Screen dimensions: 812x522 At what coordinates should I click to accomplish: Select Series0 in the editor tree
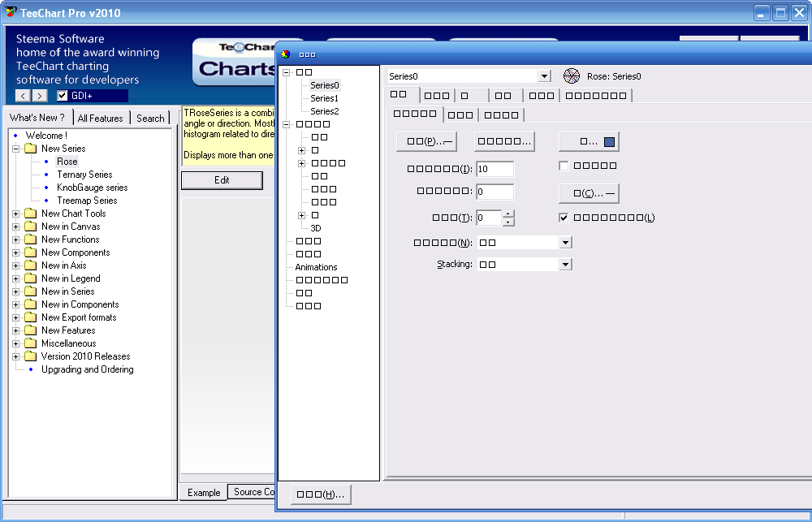pyautogui.click(x=325, y=85)
